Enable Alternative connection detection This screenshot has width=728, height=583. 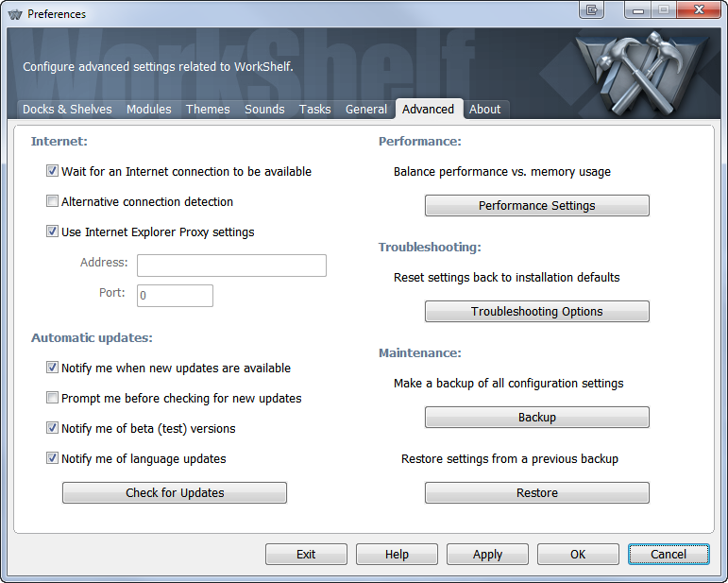point(53,202)
